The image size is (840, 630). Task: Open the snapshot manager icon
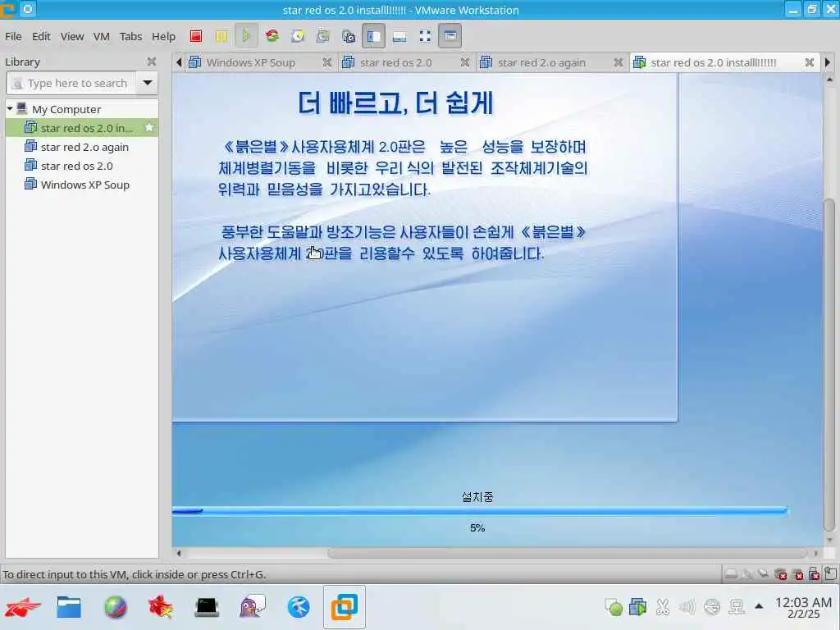pos(349,36)
